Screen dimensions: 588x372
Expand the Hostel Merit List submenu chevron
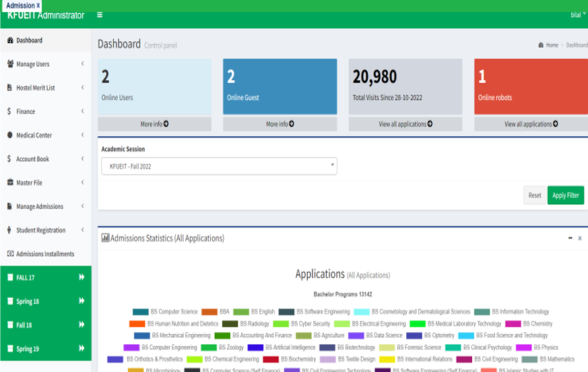(82, 87)
